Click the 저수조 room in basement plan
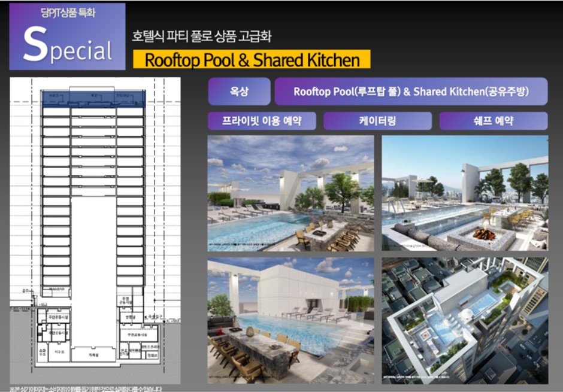Viewport: 563px width, 392px height. 58,351
